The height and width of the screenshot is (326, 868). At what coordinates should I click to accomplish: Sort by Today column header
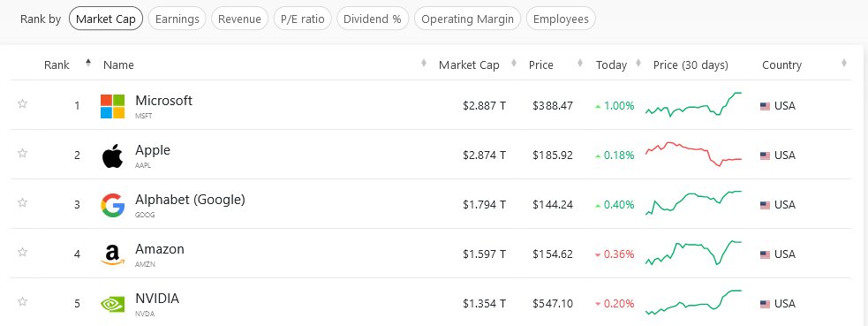(x=611, y=64)
